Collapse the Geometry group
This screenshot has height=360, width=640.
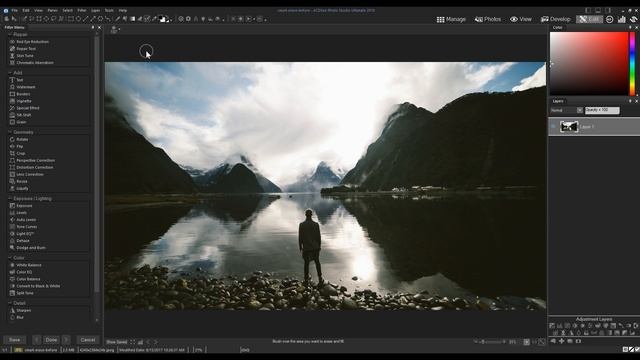10,132
